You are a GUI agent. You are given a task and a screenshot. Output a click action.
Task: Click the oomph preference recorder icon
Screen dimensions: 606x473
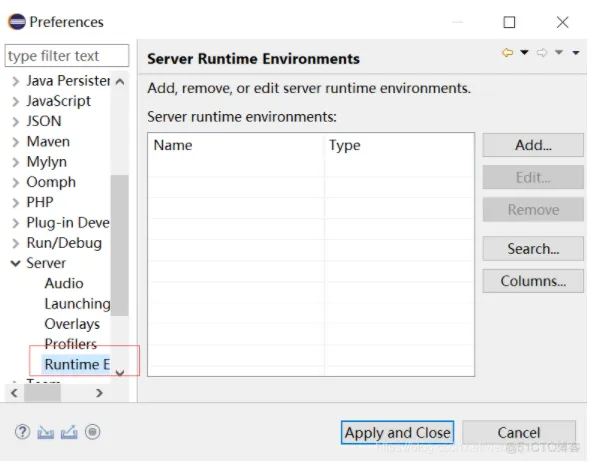click(92, 432)
